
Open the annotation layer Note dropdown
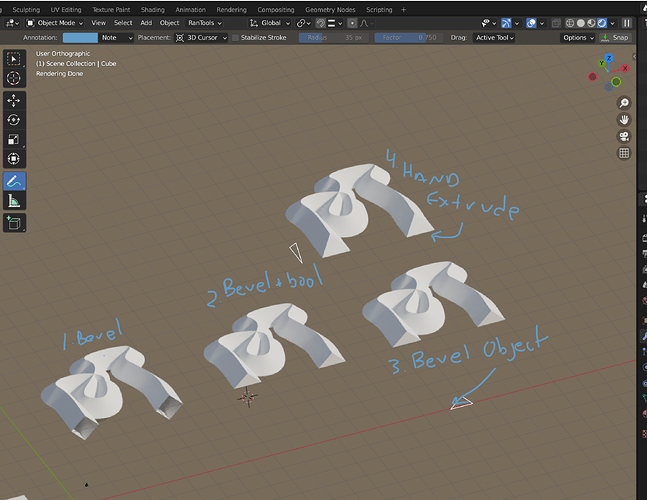117,38
